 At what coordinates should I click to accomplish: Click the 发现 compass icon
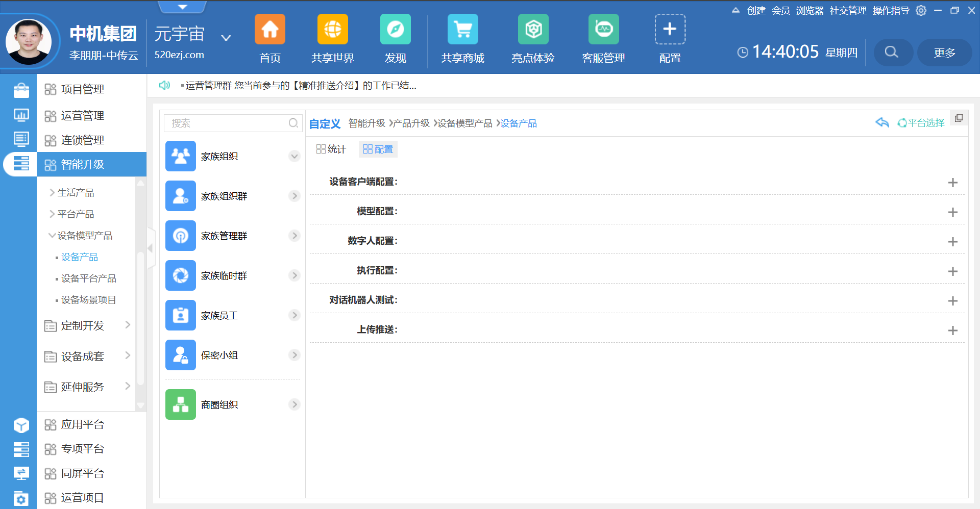tap(395, 30)
